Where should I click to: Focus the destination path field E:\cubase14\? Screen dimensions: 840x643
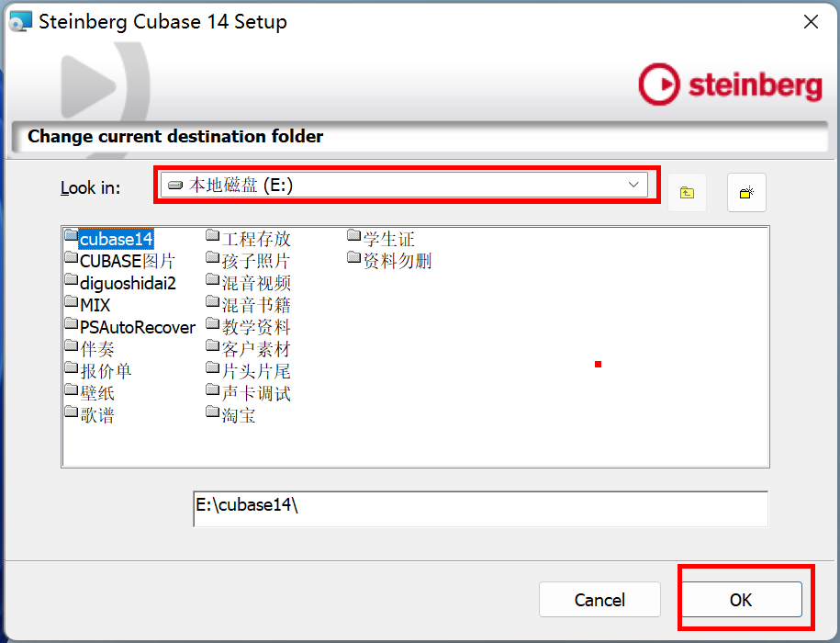480,509
